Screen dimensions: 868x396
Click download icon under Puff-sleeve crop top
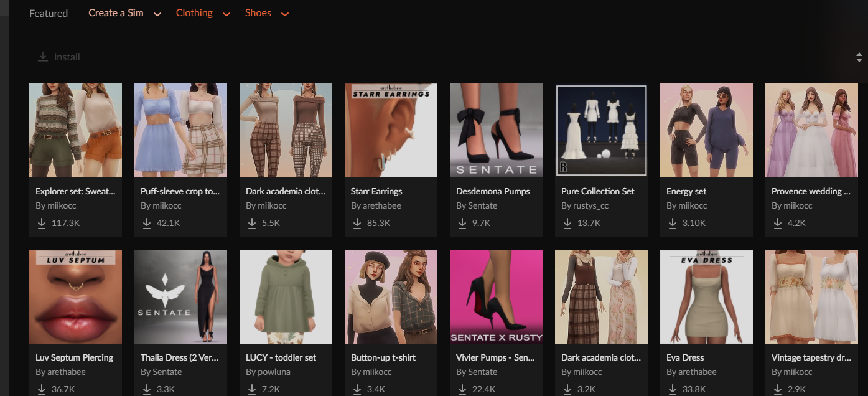pos(147,223)
